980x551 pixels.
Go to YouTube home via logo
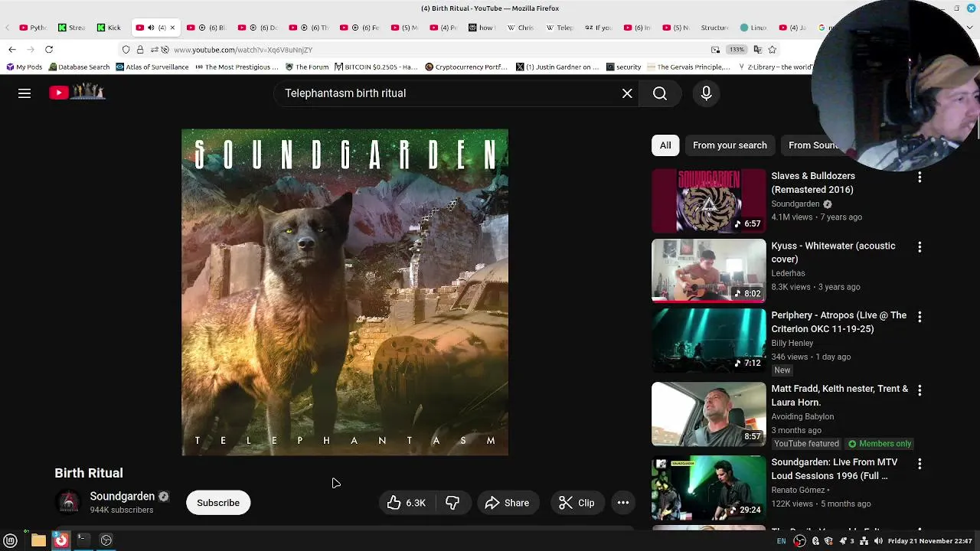coord(77,93)
